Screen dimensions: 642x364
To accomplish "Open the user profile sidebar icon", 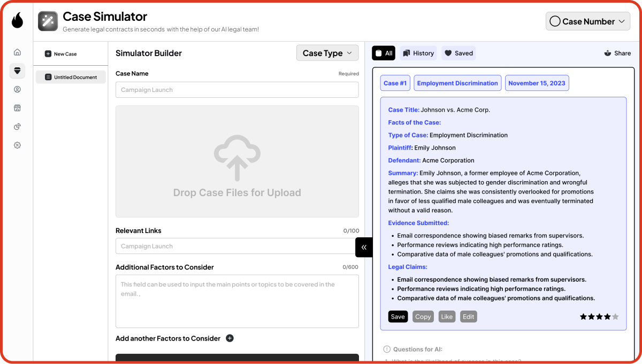I will click(x=17, y=89).
